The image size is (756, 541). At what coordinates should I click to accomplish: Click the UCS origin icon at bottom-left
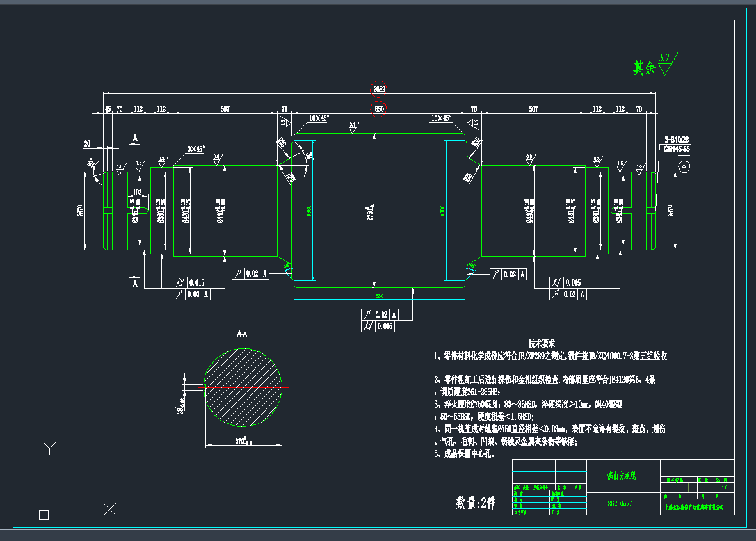coord(44,514)
